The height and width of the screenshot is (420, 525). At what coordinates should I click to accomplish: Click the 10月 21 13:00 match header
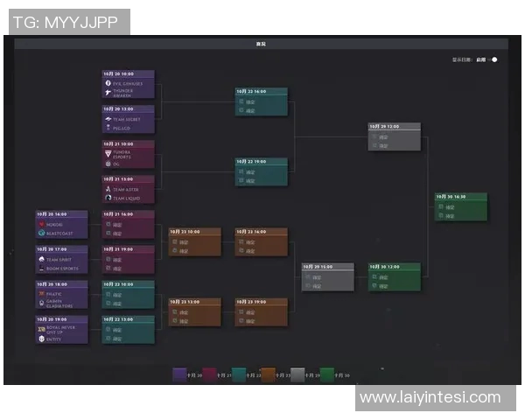[x=129, y=178]
